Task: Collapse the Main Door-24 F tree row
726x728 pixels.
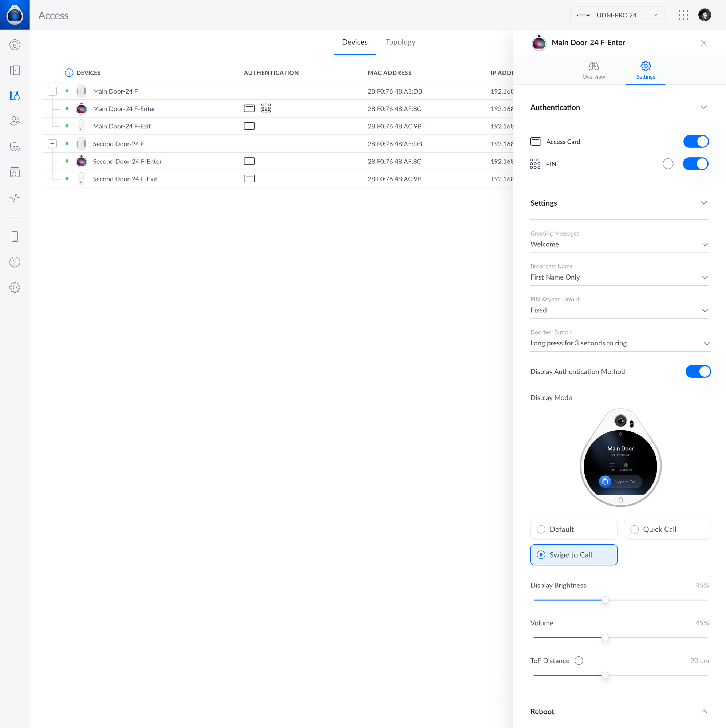Action: [52, 91]
